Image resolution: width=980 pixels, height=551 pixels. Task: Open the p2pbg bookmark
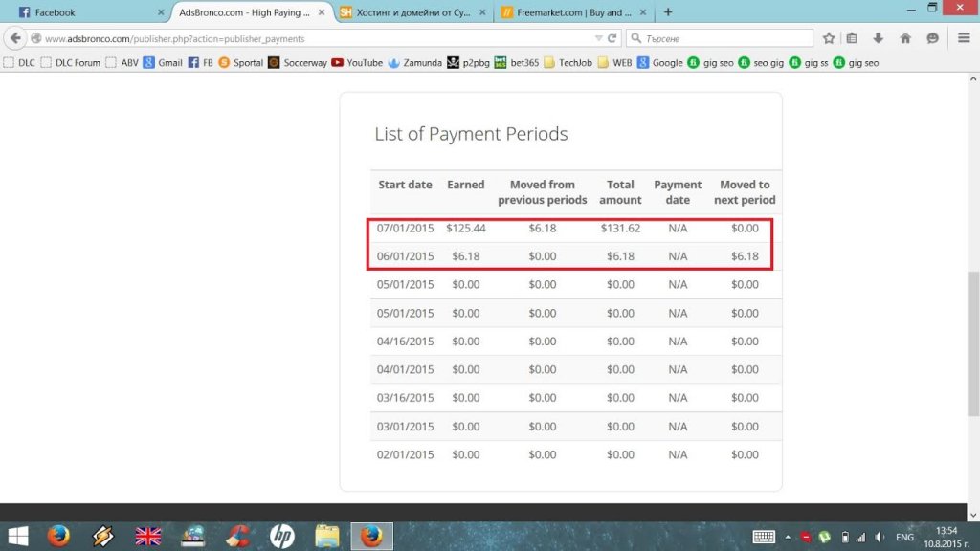469,62
